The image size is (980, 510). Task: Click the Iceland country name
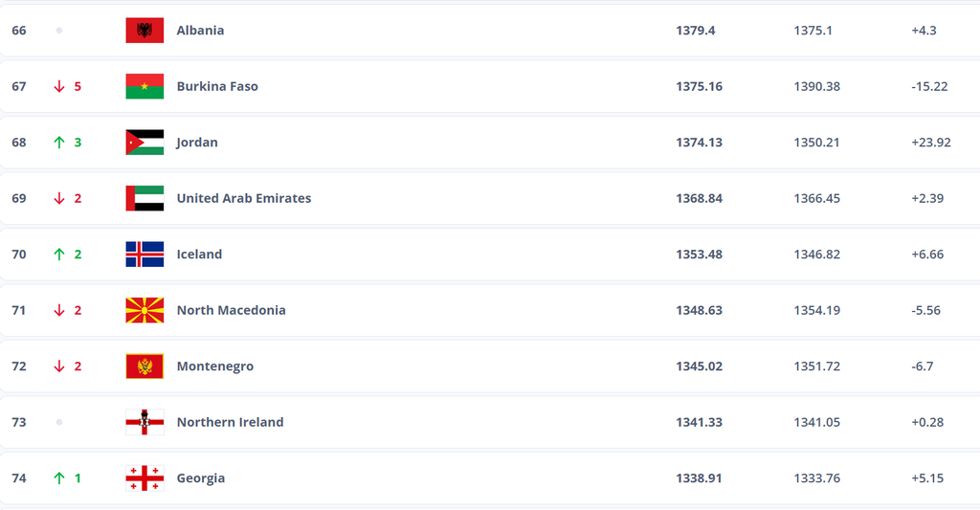199,255
